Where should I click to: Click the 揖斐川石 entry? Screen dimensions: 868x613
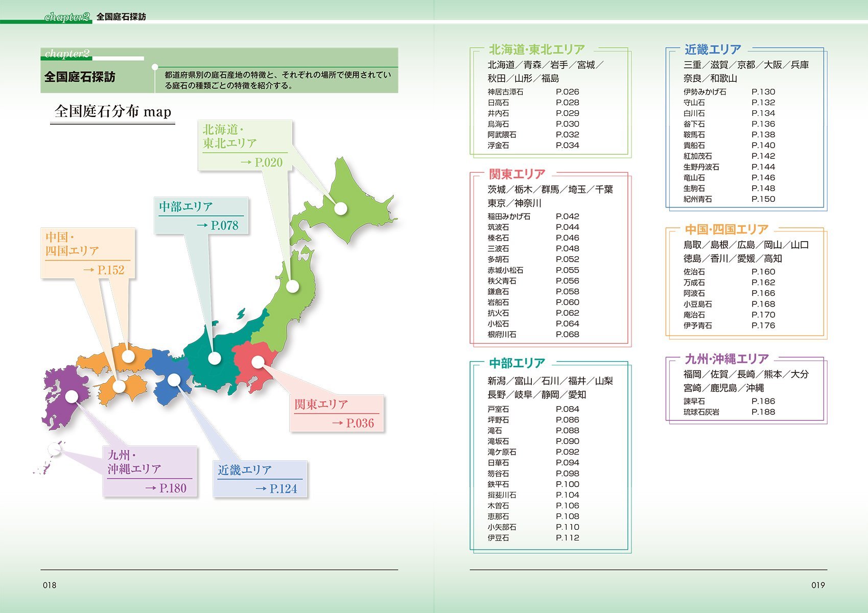click(533, 495)
